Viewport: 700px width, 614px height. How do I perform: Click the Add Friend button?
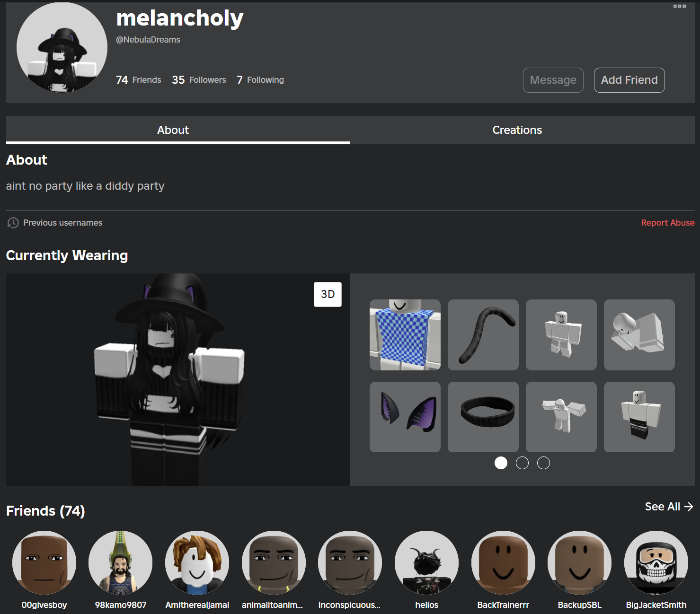pyautogui.click(x=629, y=80)
